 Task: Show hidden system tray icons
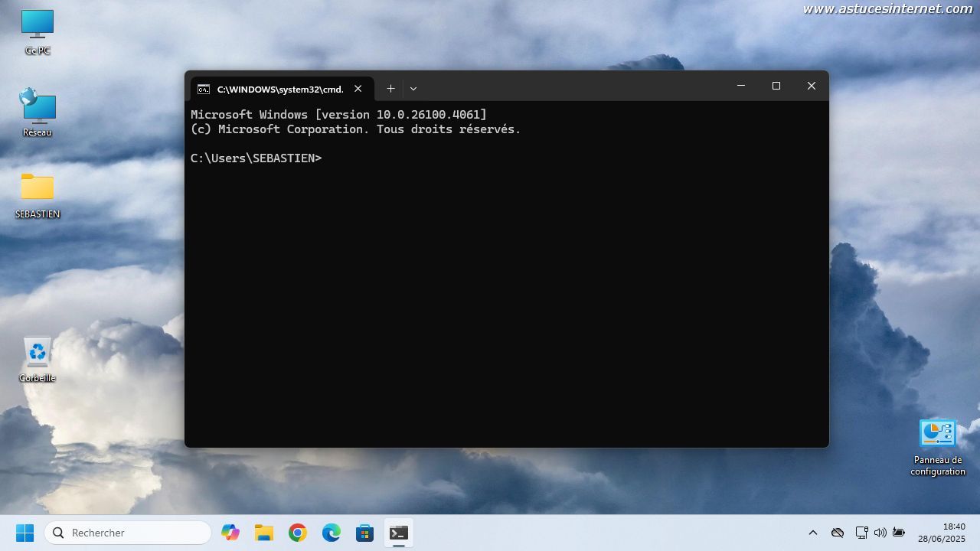click(813, 533)
